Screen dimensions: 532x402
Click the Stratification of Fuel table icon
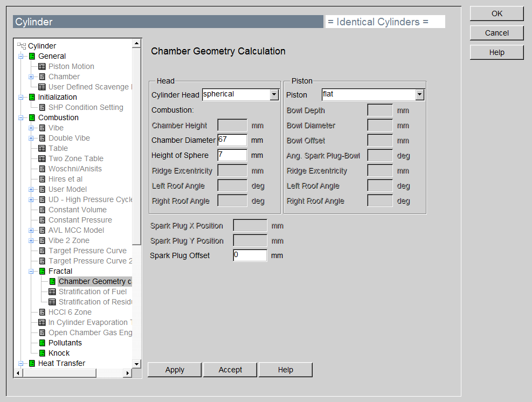tap(52, 292)
